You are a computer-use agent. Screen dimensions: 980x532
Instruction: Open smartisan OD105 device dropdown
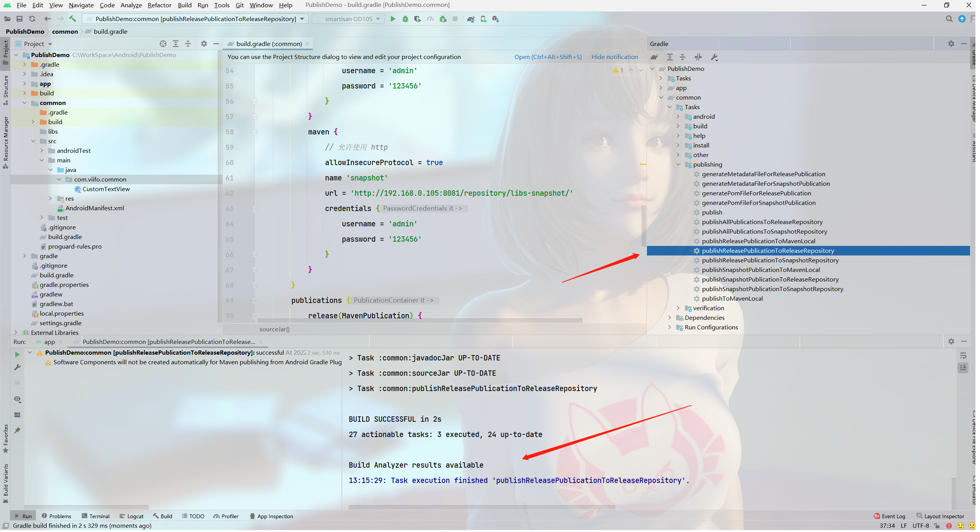click(x=348, y=19)
